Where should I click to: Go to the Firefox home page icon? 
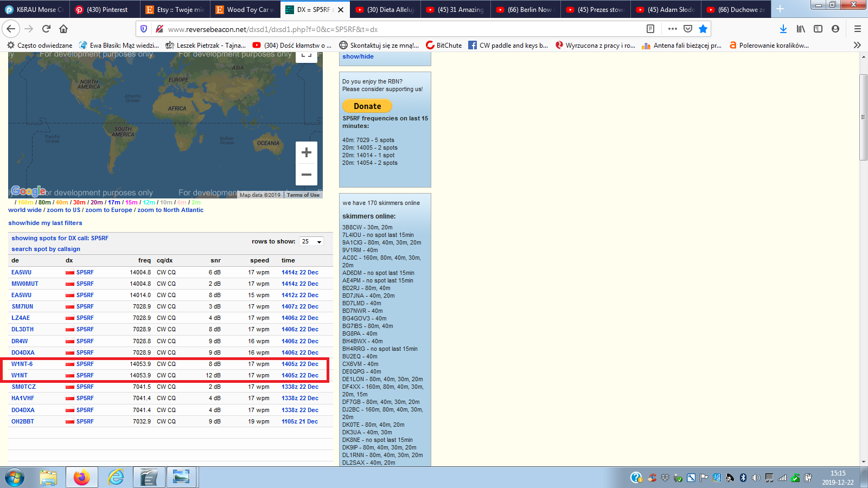[x=63, y=29]
